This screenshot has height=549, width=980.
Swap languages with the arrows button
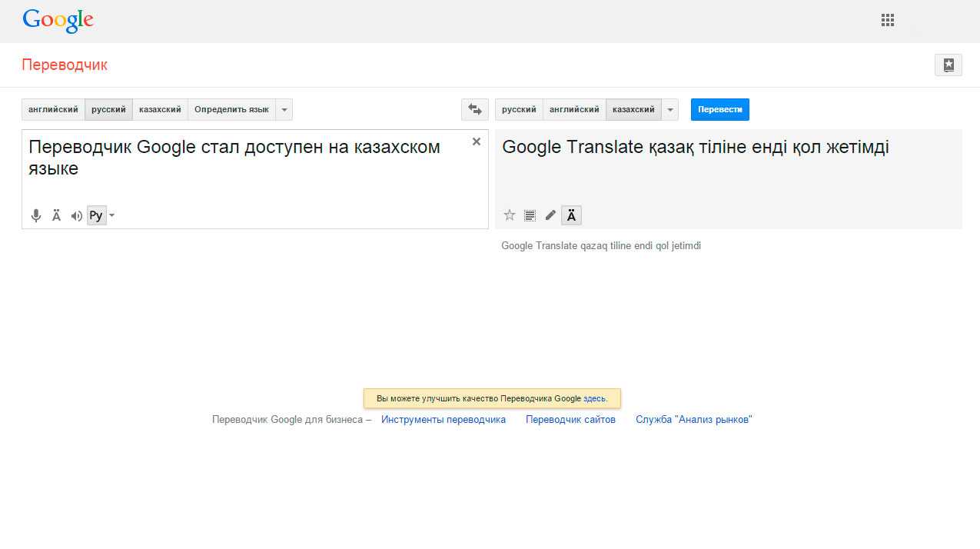tap(475, 110)
